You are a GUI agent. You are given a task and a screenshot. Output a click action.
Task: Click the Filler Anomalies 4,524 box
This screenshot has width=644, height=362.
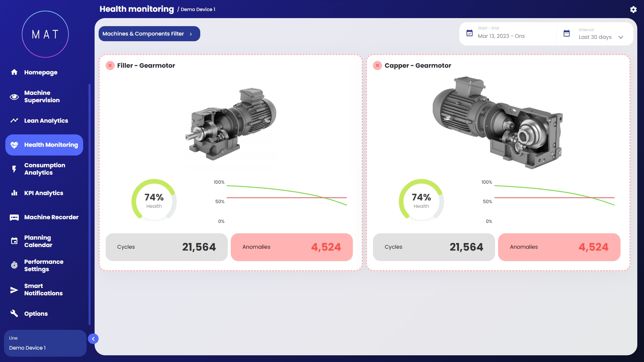[x=291, y=247]
